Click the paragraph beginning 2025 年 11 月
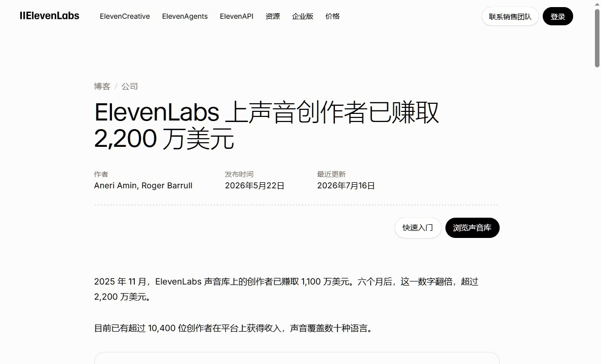This screenshot has height=364, width=601. point(286,290)
